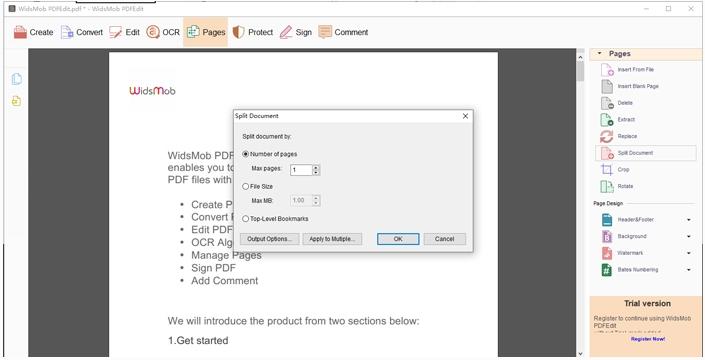Open the Protect tab
This screenshot has width=705, height=360.
pyautogui.click(x=252, y=32)
